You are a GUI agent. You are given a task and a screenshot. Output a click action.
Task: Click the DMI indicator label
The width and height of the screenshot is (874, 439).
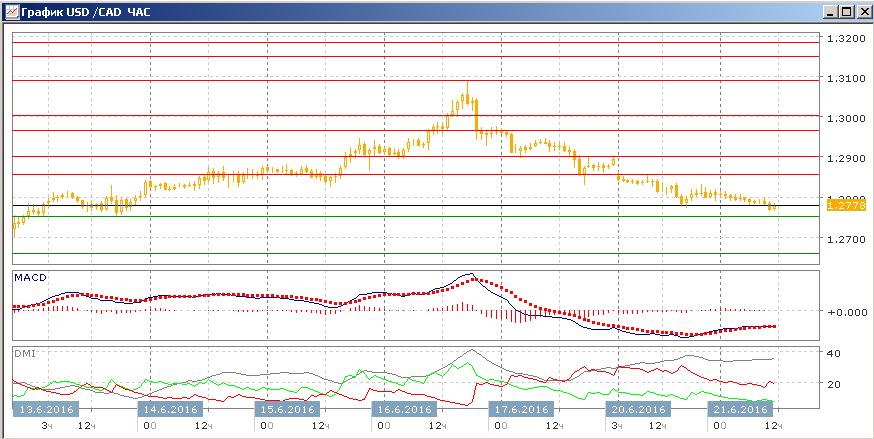click(x=24, y=353)
